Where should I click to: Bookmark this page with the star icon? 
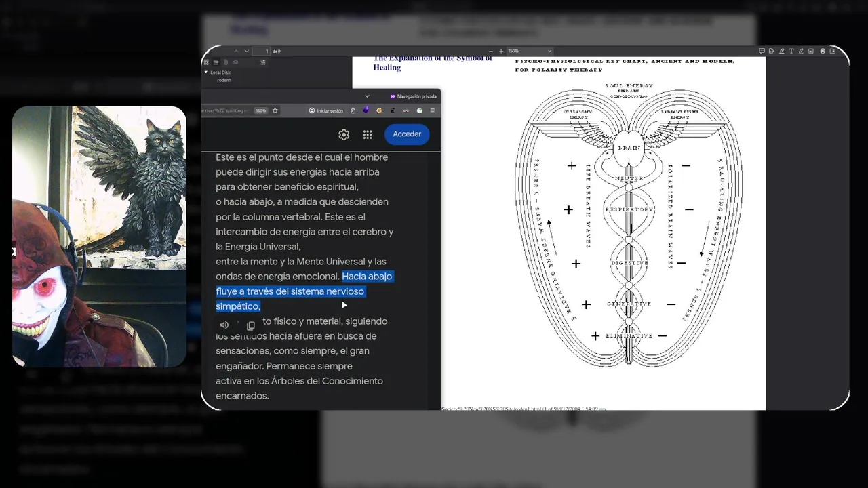[275, 110]
